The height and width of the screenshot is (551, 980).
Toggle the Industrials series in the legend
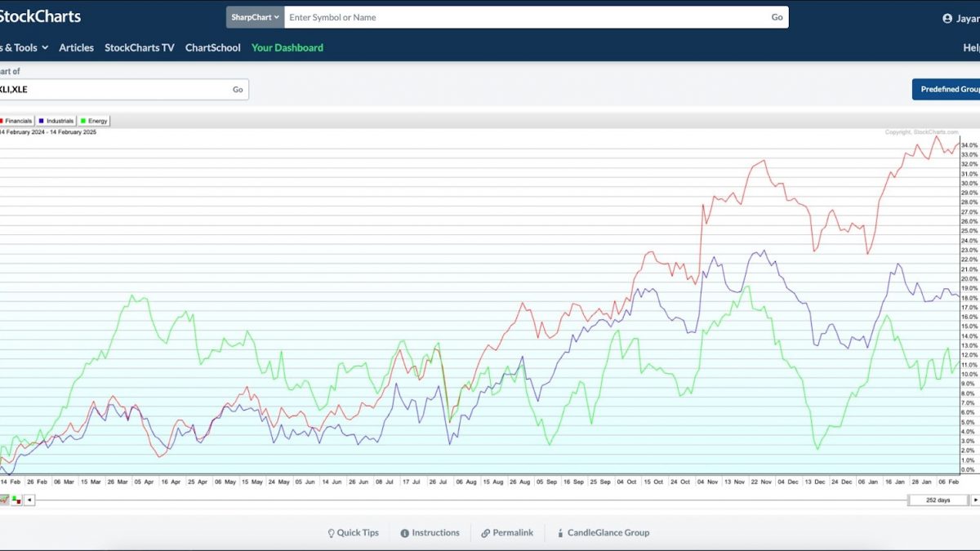[x=56, y=121]
